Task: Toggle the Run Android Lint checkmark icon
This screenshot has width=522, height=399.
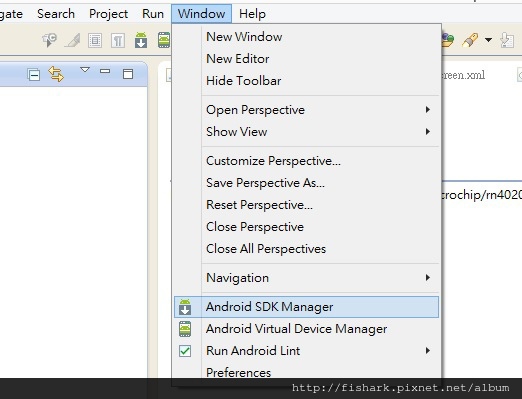Action: tap(185, 351)
